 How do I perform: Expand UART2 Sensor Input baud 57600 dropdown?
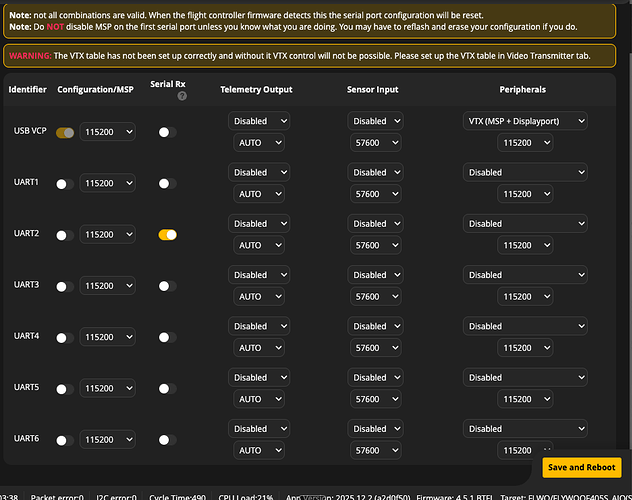[x=376, y=245]
